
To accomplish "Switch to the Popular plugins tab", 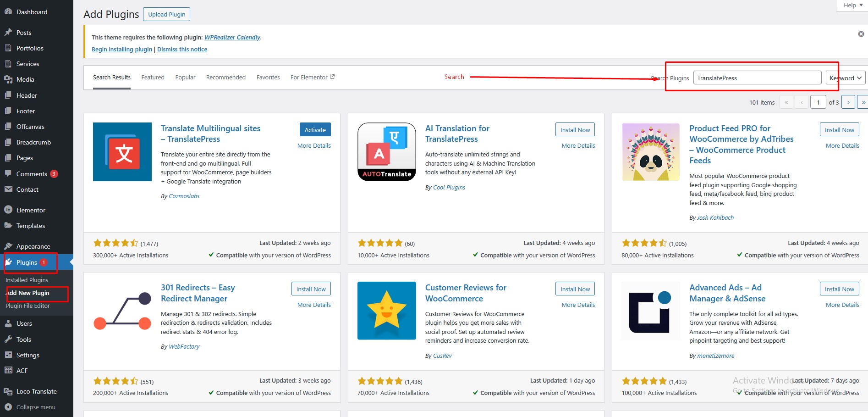I will tap(185, 77).
